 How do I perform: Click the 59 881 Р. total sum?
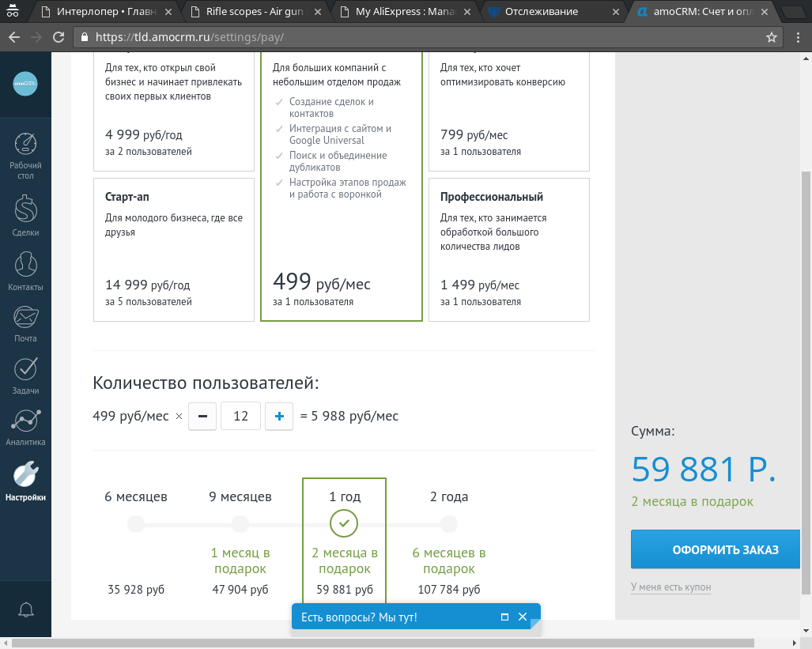704,470
